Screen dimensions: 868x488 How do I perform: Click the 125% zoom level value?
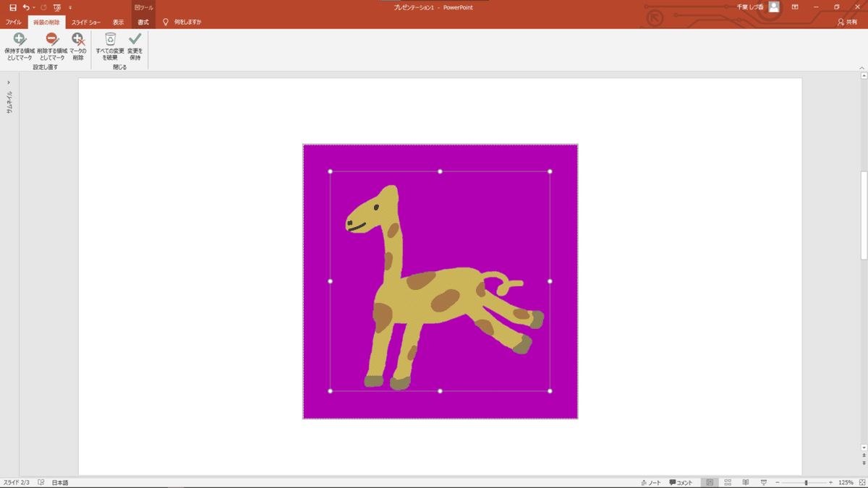[x=846, y=482]
